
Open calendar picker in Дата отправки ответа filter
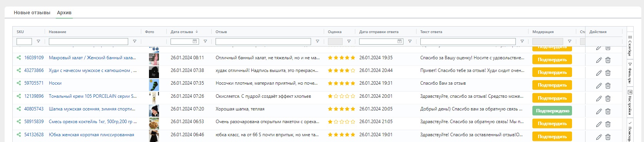[400, 42]
